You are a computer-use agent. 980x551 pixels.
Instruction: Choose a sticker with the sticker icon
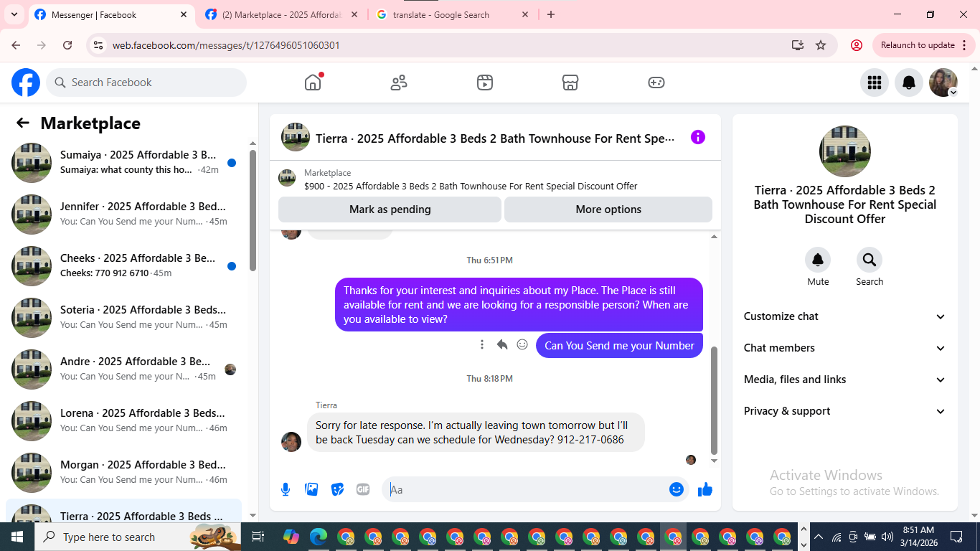[x=337, y=489]
